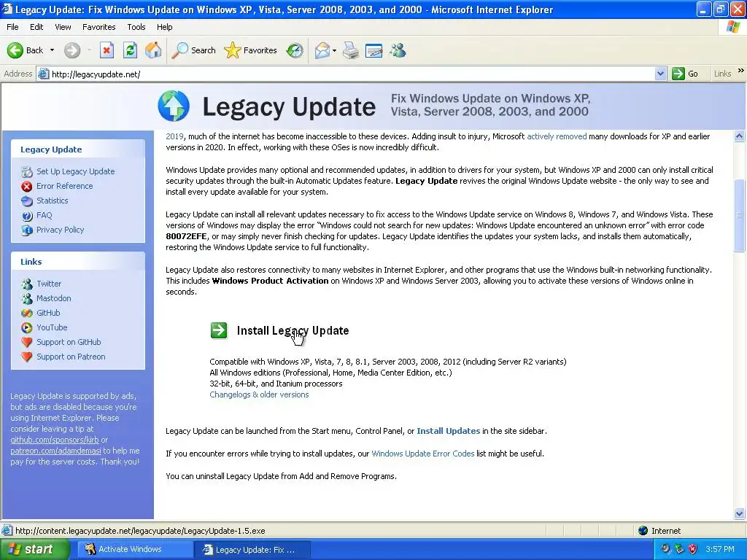Click the Mastodon link in sidebar
747x560 pixels.
tap(54, 298)
